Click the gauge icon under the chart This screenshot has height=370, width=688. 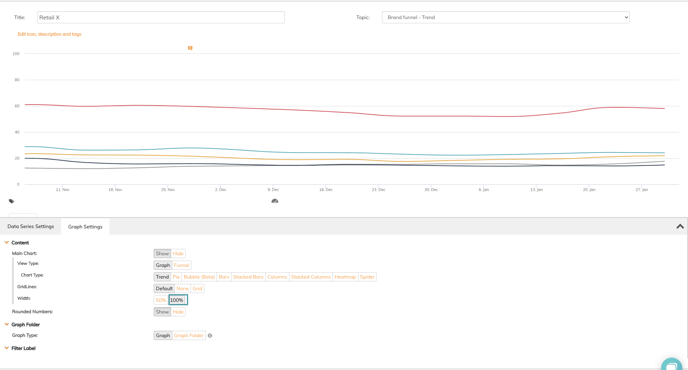coord(275,201)
